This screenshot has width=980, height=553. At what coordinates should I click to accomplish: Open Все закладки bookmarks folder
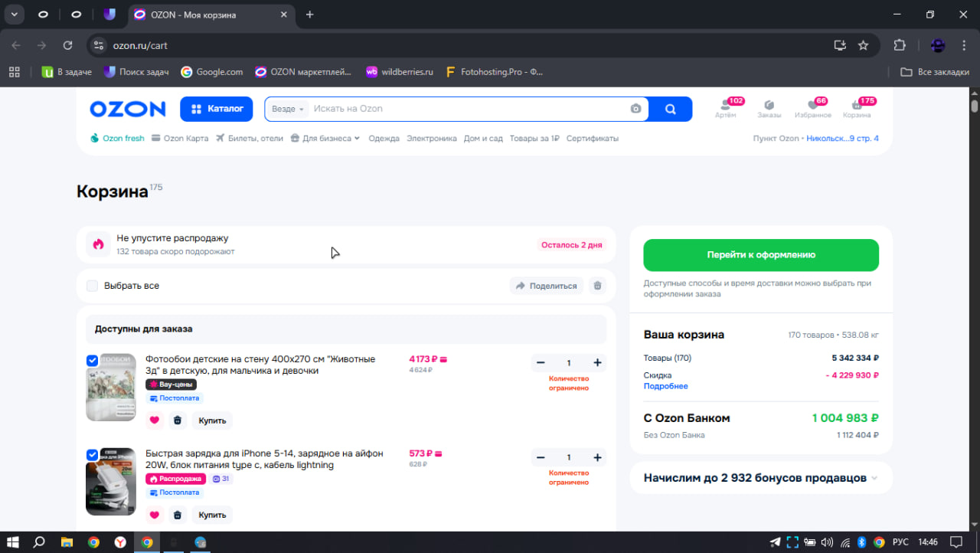coord(935,72)
